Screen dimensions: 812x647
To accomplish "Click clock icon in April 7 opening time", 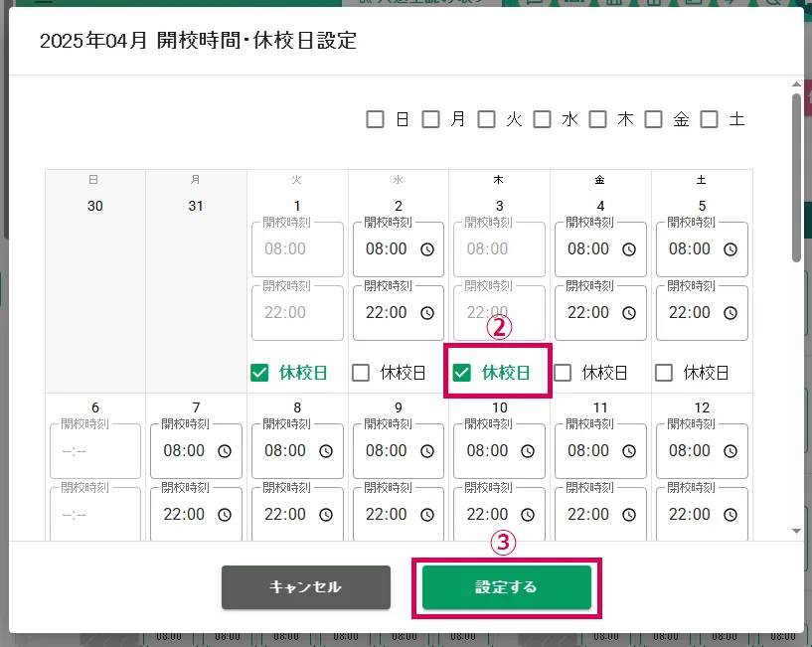I will pos(225,451).
